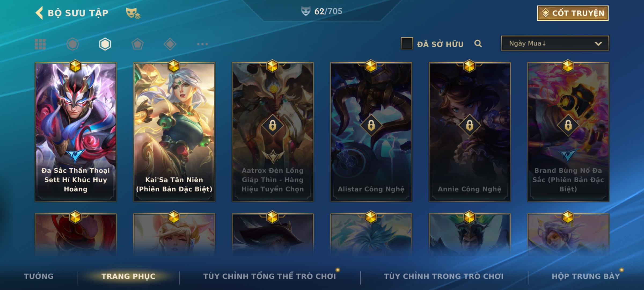Select the Alistar Công Nghệ skin card
Screen dimensions: 644x290
pos(371,132)
